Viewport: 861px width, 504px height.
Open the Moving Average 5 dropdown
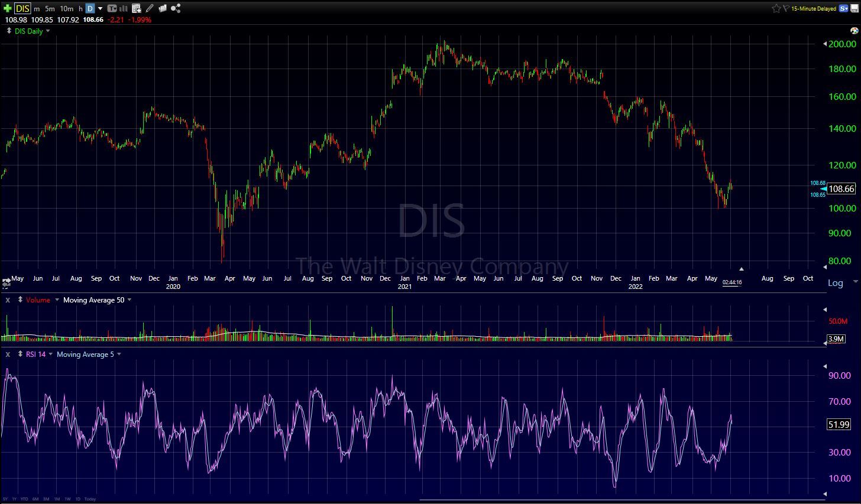[119, 354]
